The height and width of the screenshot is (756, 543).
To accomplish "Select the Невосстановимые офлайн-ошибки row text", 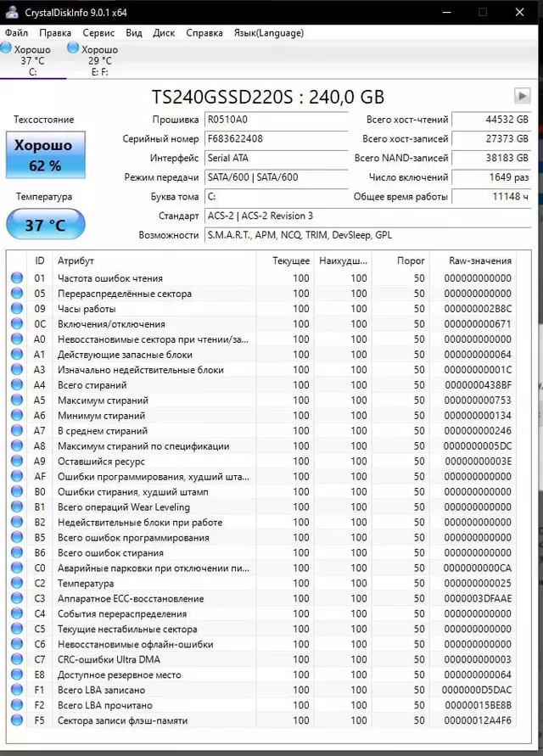I will [x=135, y=644].
